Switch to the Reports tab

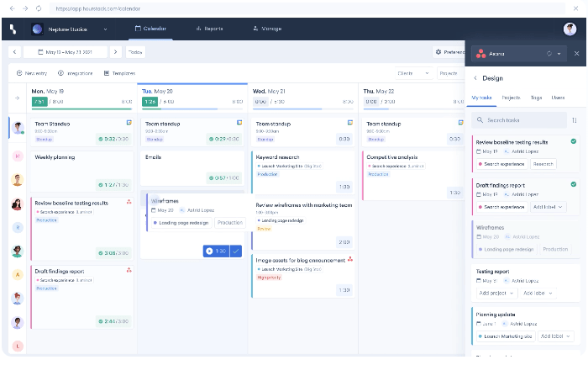[x=209, y=29]
